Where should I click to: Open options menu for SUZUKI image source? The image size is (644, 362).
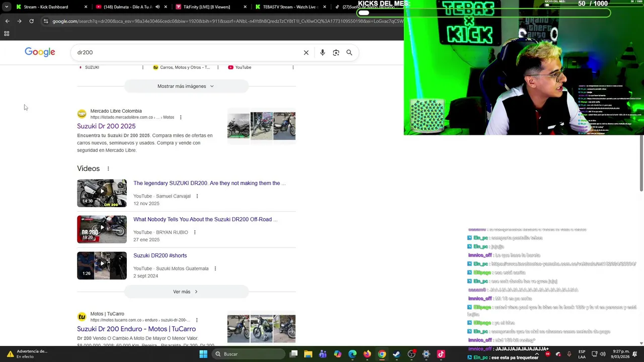(143, 67)
